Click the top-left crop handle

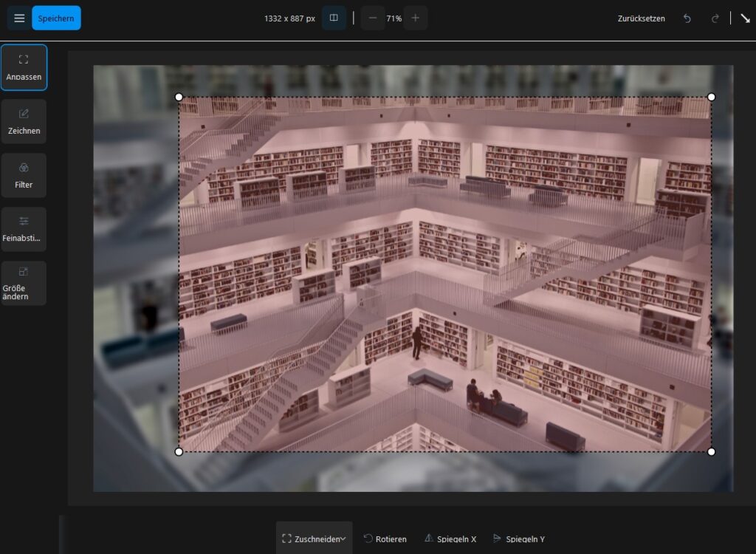click(x=179, y=97)
